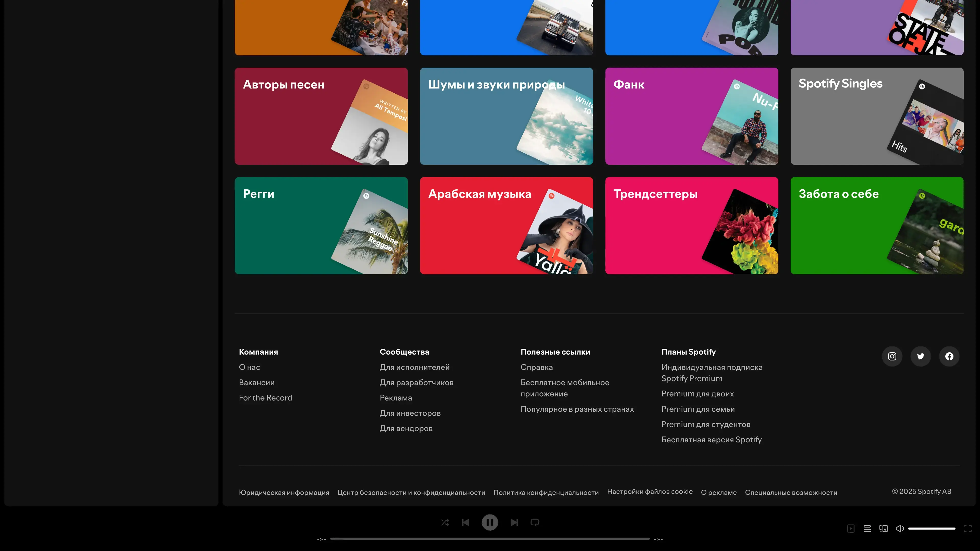Toggle shuffle playback
980x551 pixels.
click(445, 522)
